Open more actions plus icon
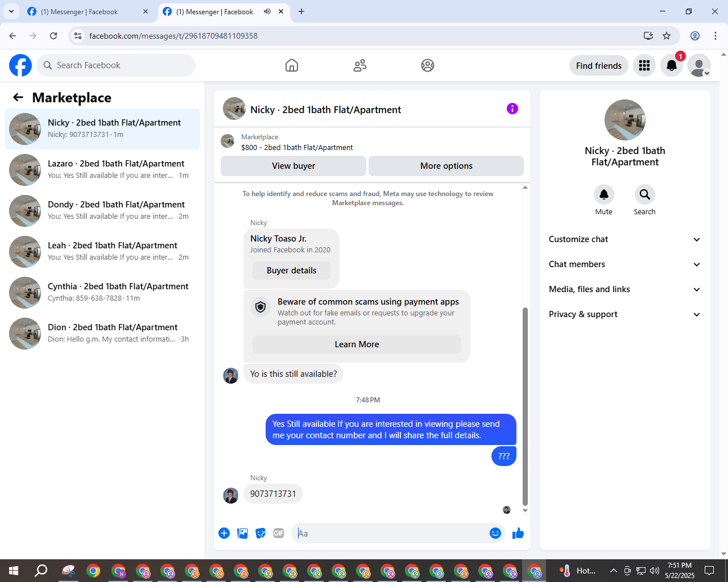Screen dimensions: 728x582 tap(224, 533)
